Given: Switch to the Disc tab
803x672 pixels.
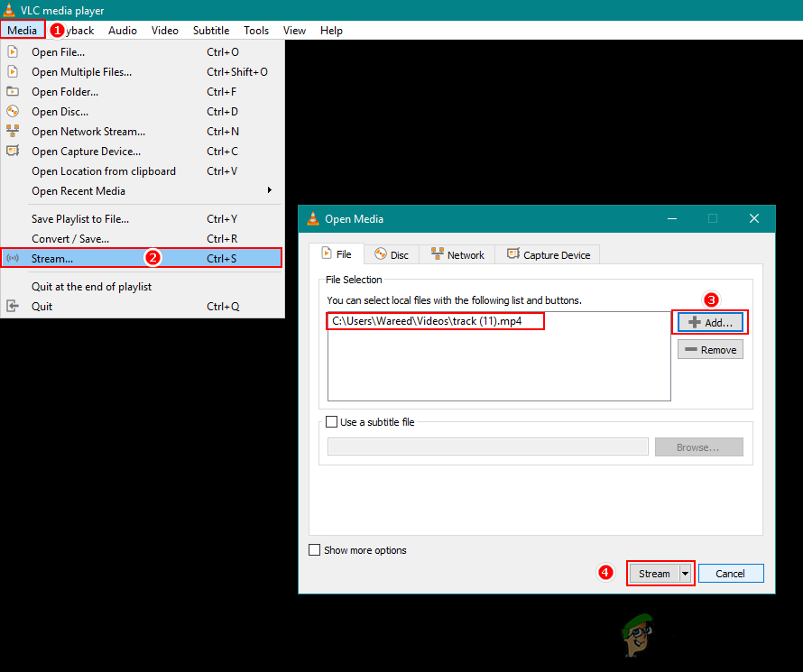Looking at the screenshot, I should pyautogui.click(x=392, y=253).
